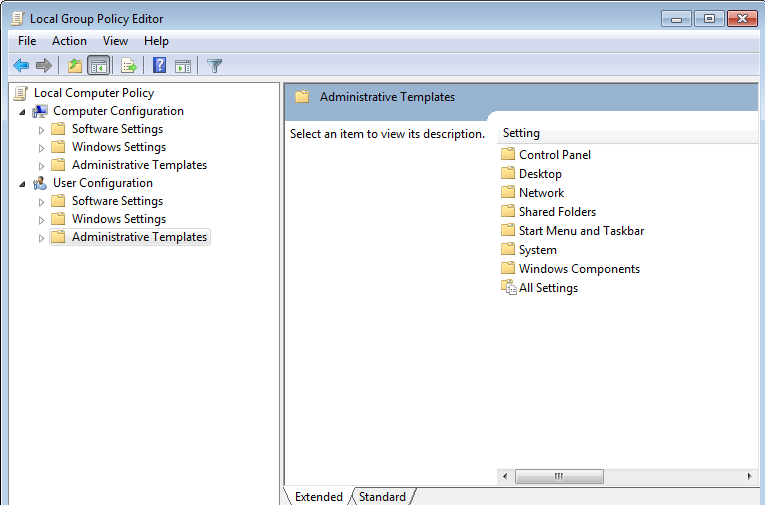The width and height of the screenshot is (765, 505).
Task: Open the File menu
Action: coord(27,41)
